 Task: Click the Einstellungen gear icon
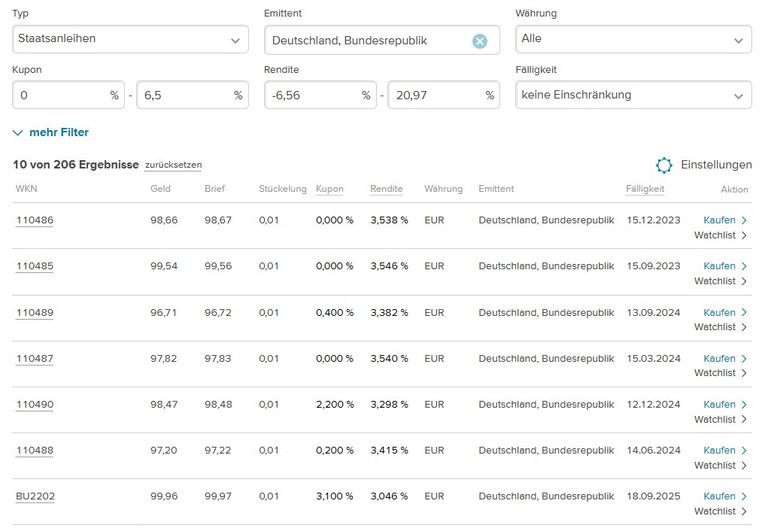click(664, 165)
